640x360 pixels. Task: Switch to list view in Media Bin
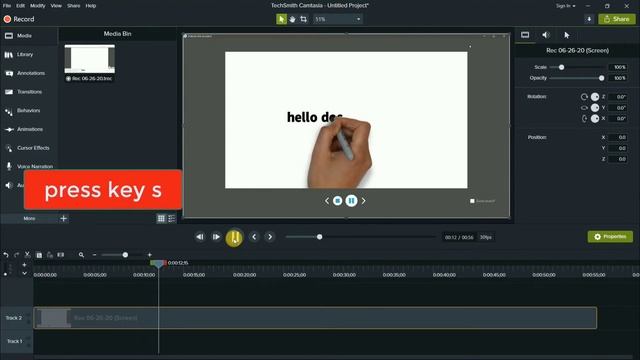[172, 219]
